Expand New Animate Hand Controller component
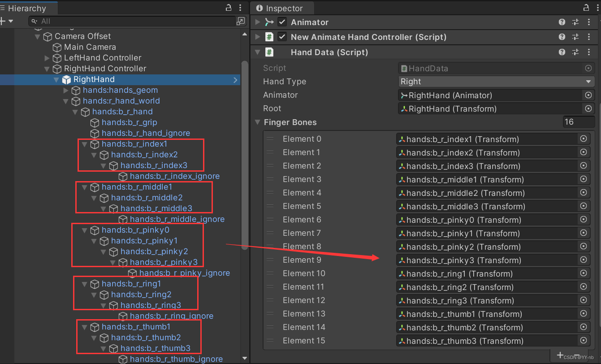Screen dimensions: 601x364 258,37
